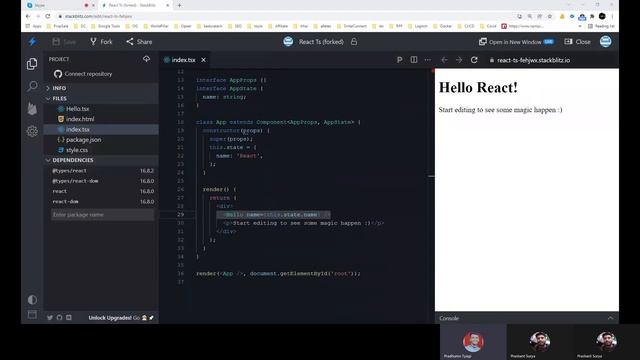Fork the project
Screen dimensions: 640x360
point(101,42)
